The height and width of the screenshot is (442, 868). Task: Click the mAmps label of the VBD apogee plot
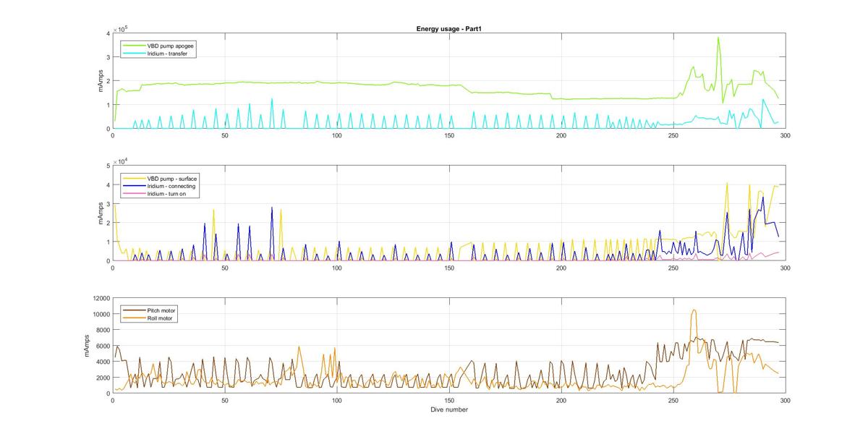[102, 80]
